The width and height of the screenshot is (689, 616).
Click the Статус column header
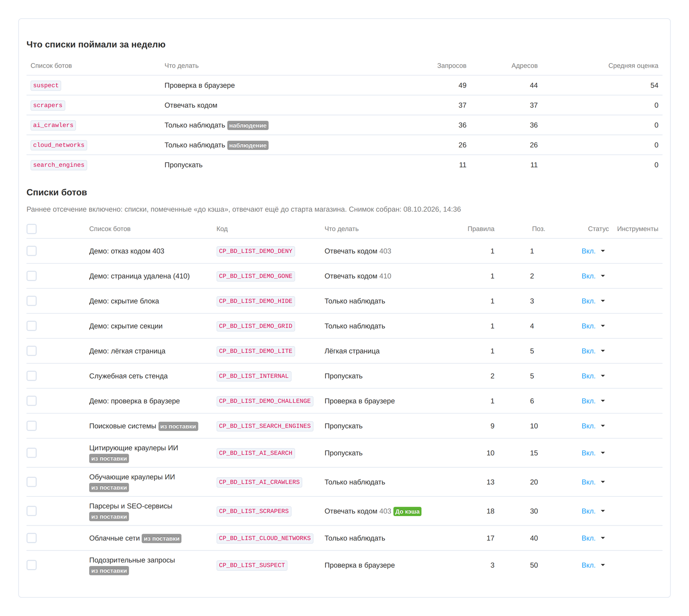point(598,229)
